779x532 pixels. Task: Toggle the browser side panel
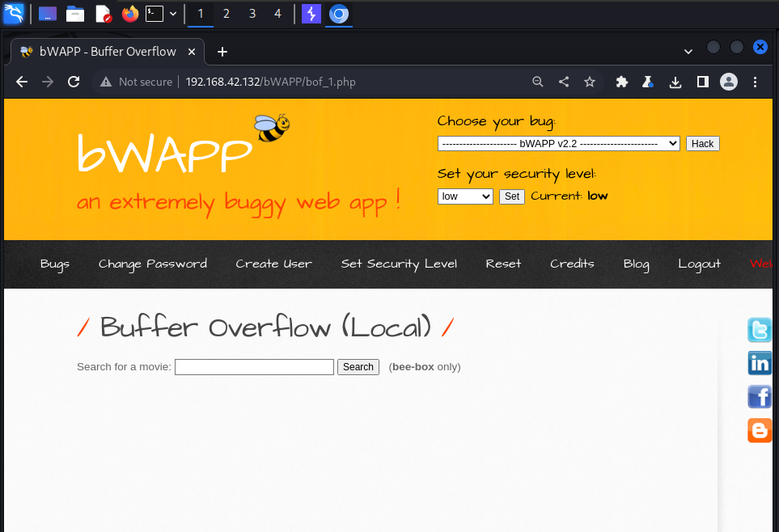click(x=702, y=82)
